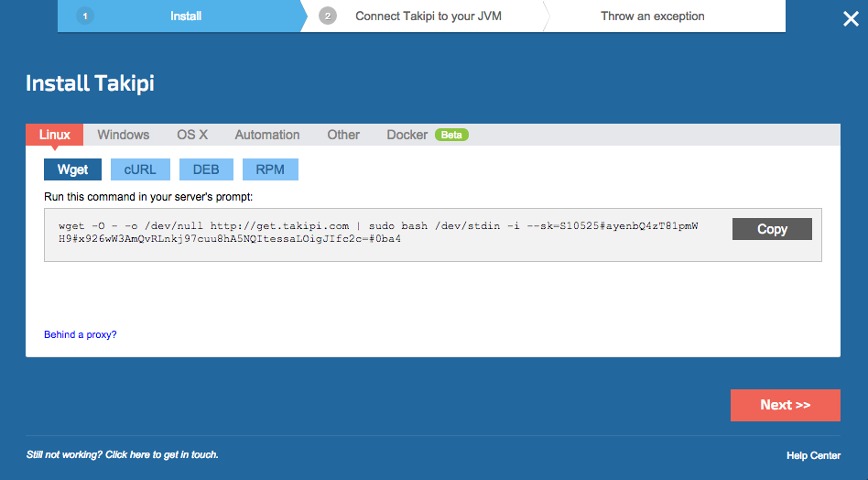Go to Connect Takipi to your JVM step

click(x=429, y=16)
